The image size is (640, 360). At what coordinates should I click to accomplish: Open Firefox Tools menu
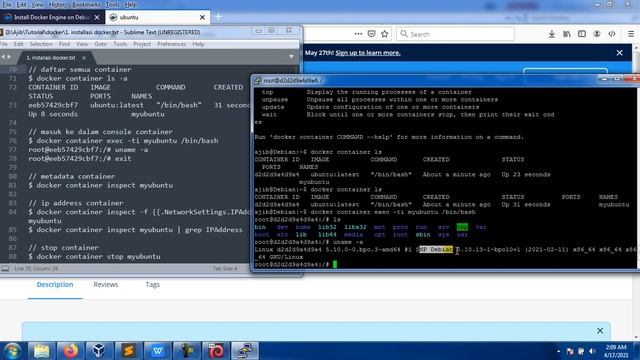tap(112, 4)
